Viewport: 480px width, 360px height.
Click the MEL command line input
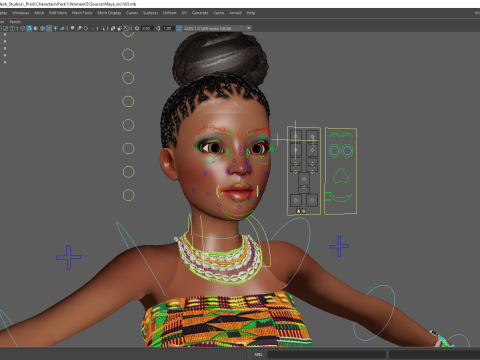tap(326, 354)
